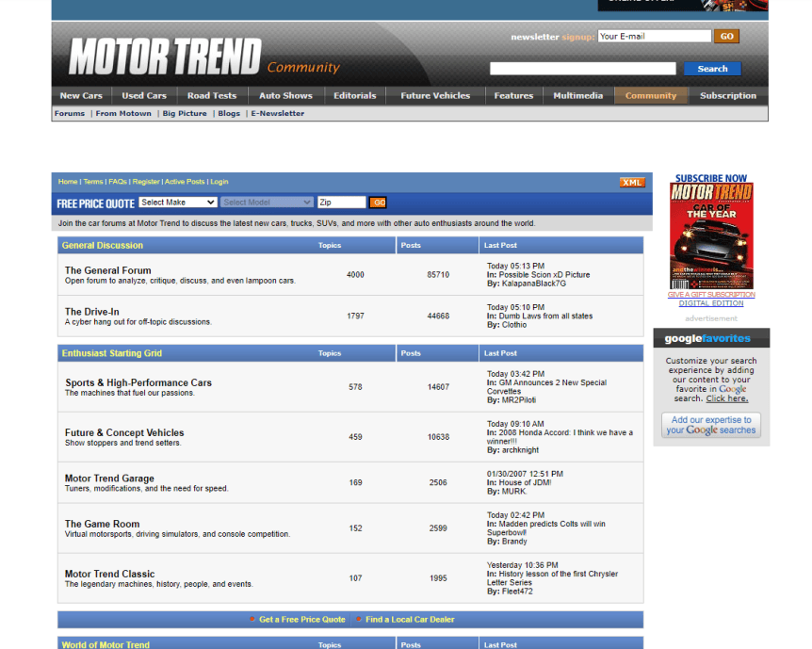Open last post Possible Scion xD Picture

pos(544,275)
